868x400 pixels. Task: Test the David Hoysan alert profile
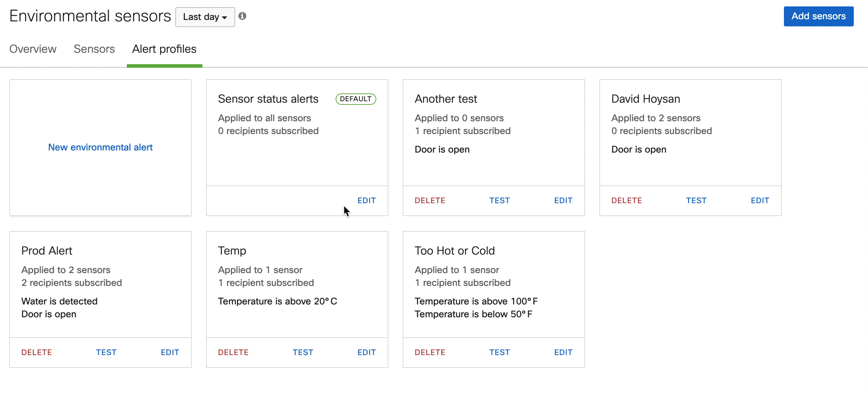coord(696,200)
